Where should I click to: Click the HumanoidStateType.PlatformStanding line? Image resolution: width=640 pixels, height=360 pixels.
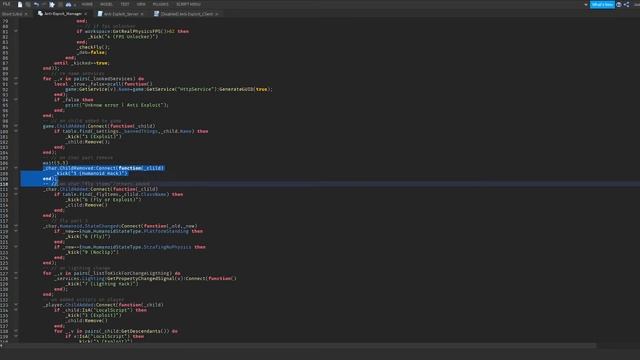tap(128, 231)
